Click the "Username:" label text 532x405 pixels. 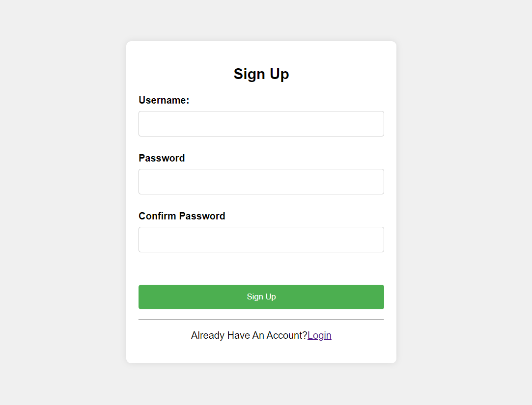pos(164,100)
